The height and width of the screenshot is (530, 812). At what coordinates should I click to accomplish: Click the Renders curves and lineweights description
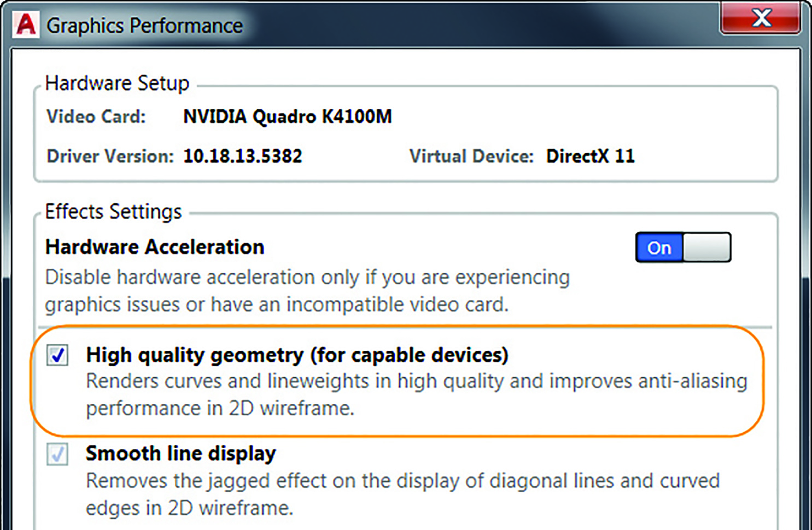(416, 394)
